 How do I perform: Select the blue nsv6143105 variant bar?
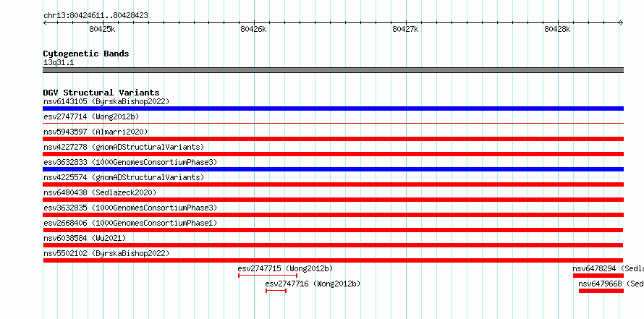[333, 109]
